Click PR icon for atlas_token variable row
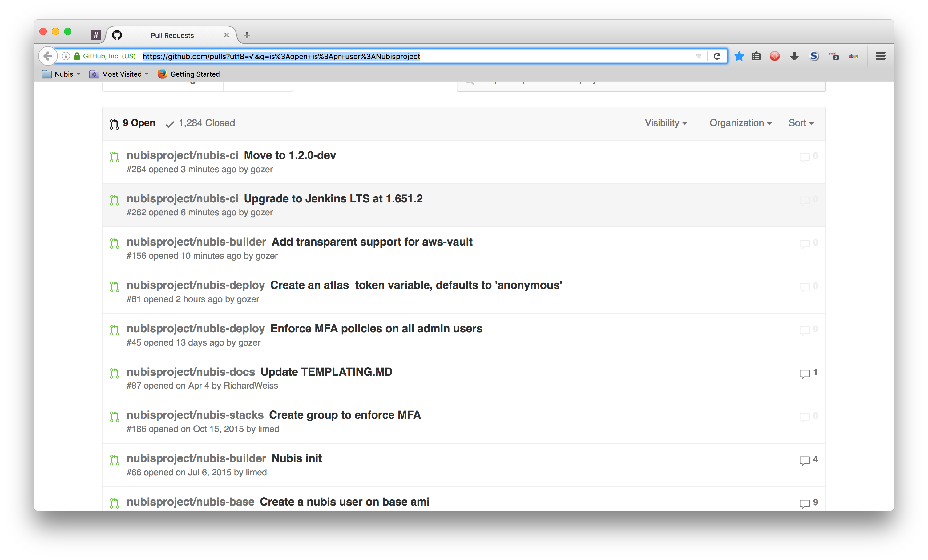The height and width of the screenshot is (560, 928). 114,286
